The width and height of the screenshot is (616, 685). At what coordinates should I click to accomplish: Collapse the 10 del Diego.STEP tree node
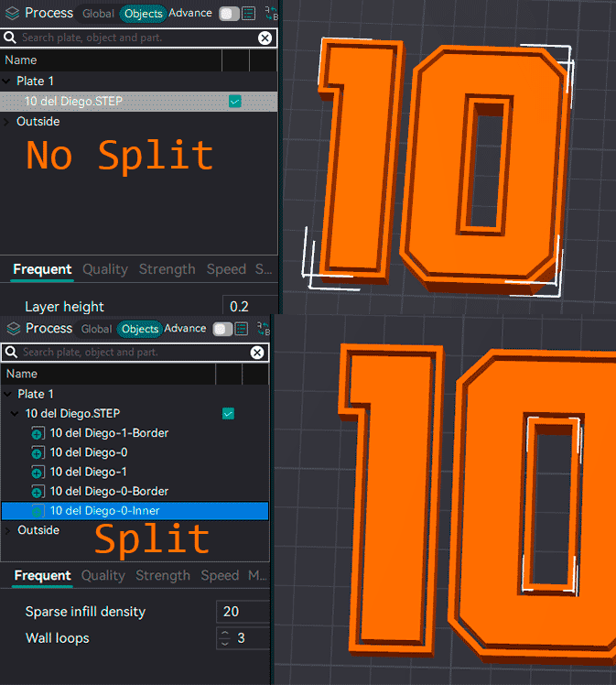(16, 414)
